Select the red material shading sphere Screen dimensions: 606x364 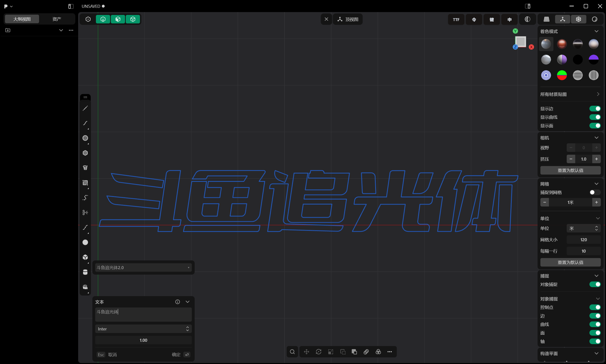pos(562,44)
